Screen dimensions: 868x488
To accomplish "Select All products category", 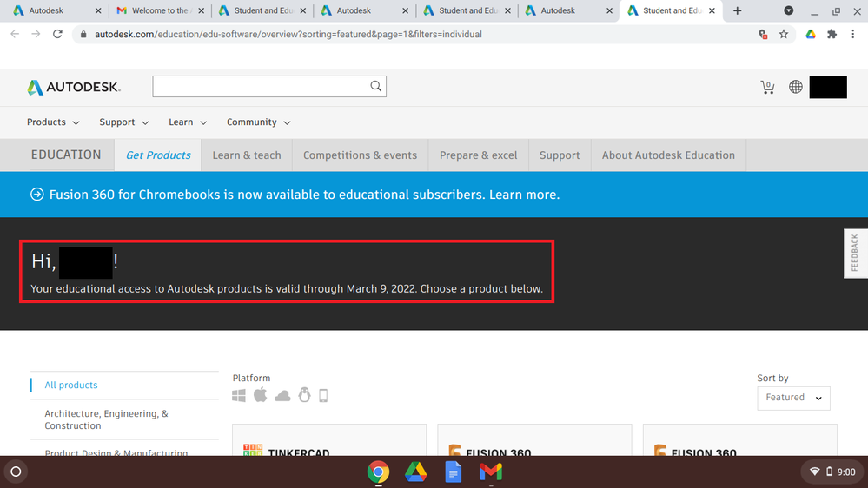I will [71, 385].
